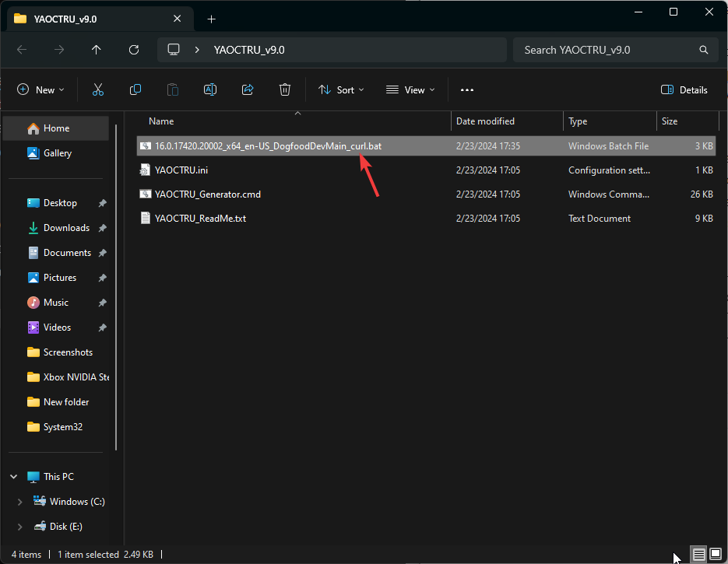Expand the Windows (C:) drive node
This screenshot has width=728, height=564.
pyautogui.click(x=22, y=502)
